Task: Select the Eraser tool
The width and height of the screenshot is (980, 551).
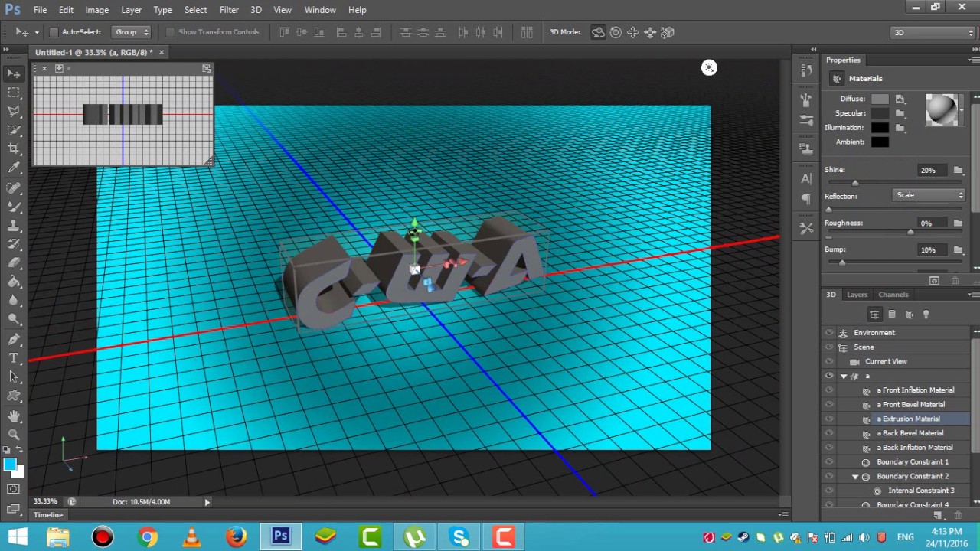Action: (14, 262)
